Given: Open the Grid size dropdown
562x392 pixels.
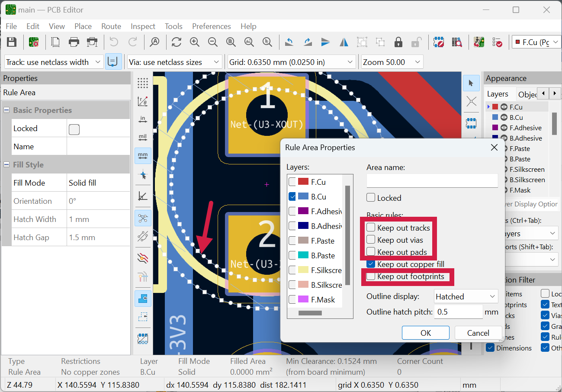Looking at the screenshot, I should pyautogui.click(x=292, y=62).
